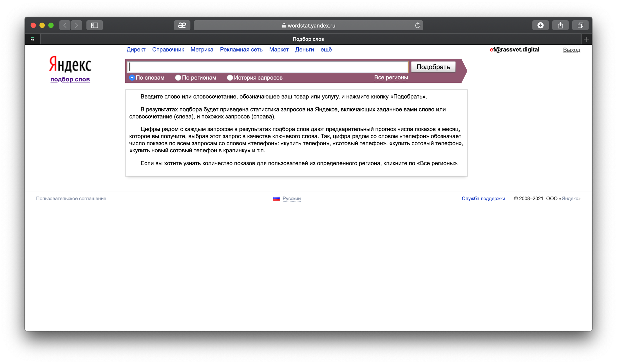Open the Деньги link
Viewport: 617px width, 364px height.
coord(304,50)
